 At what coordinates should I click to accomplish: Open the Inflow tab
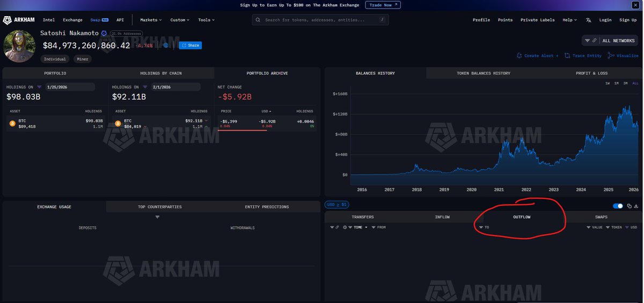(x=442, y=217)
